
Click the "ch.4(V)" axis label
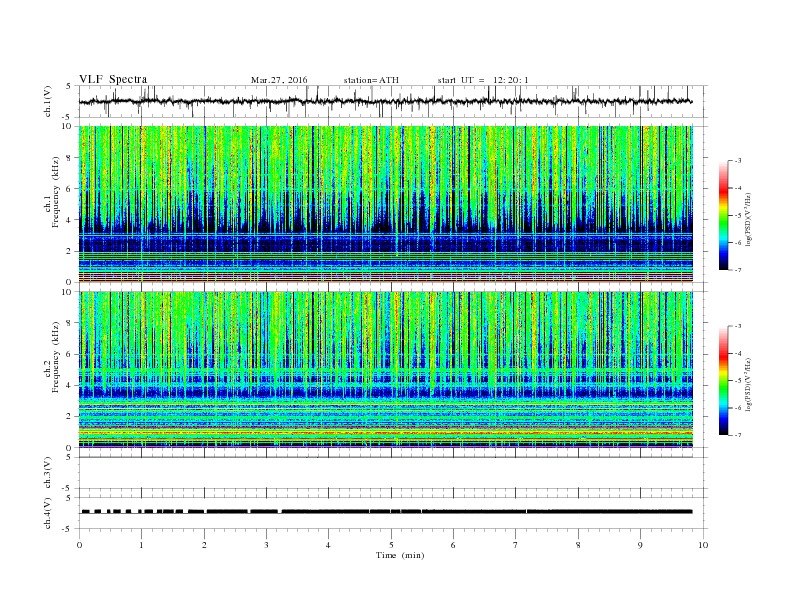(x=48, y=513)
